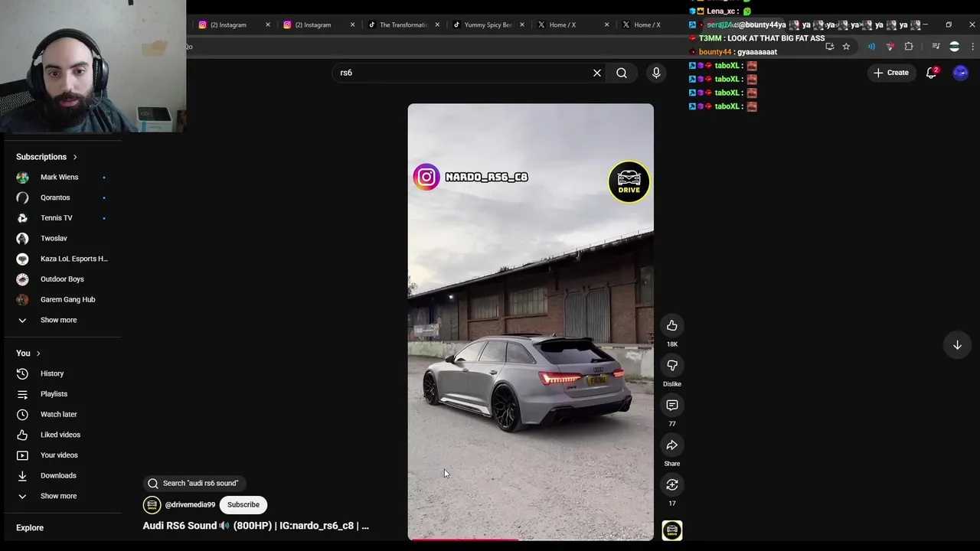
Task: Open browser media control icon
Action: click(936, 47)
